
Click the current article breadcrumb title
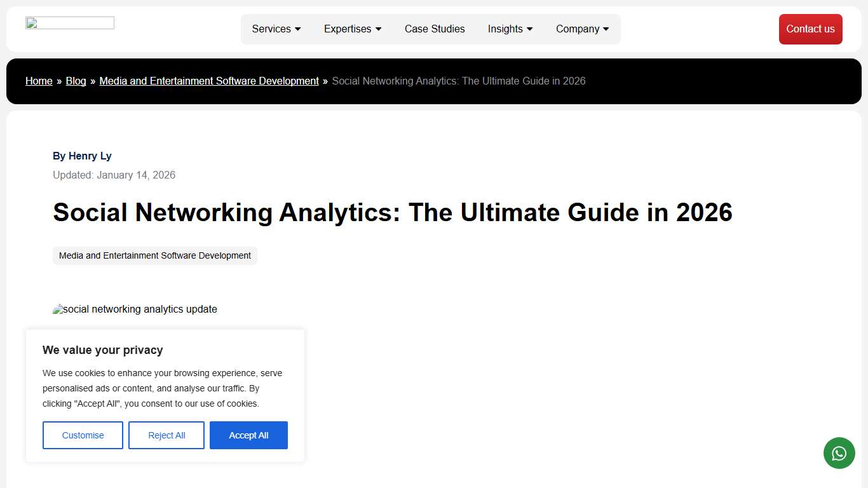point(459,81)
